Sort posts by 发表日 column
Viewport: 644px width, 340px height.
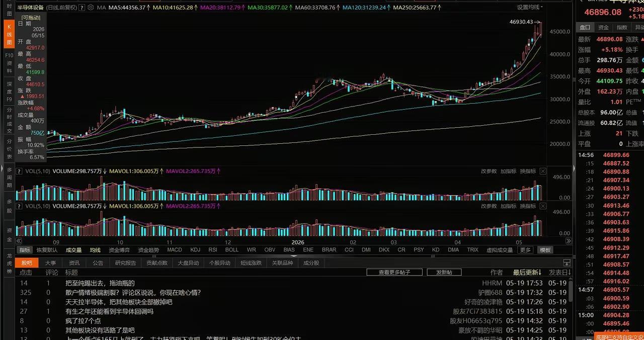559,272
